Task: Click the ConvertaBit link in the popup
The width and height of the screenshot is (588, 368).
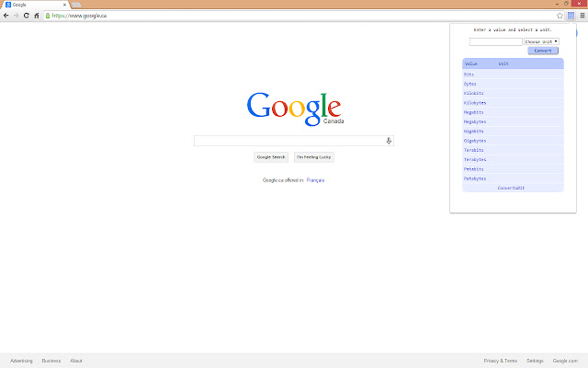Action: coord(511,188)
